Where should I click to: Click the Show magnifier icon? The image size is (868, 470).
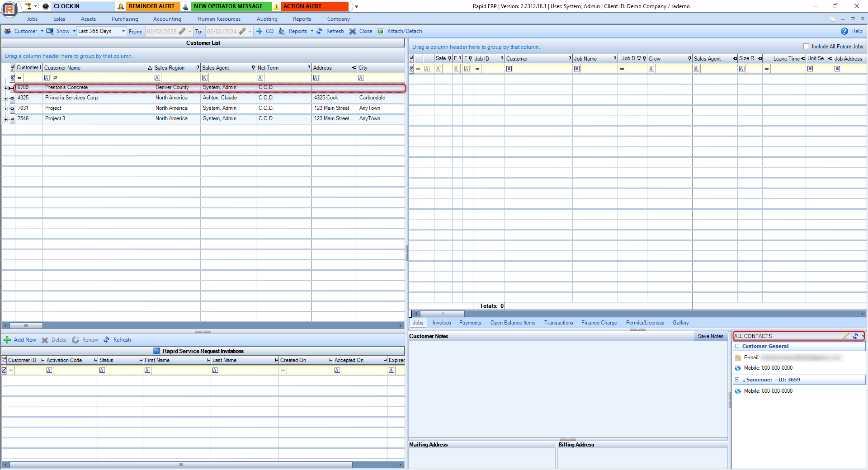[50, 31]
